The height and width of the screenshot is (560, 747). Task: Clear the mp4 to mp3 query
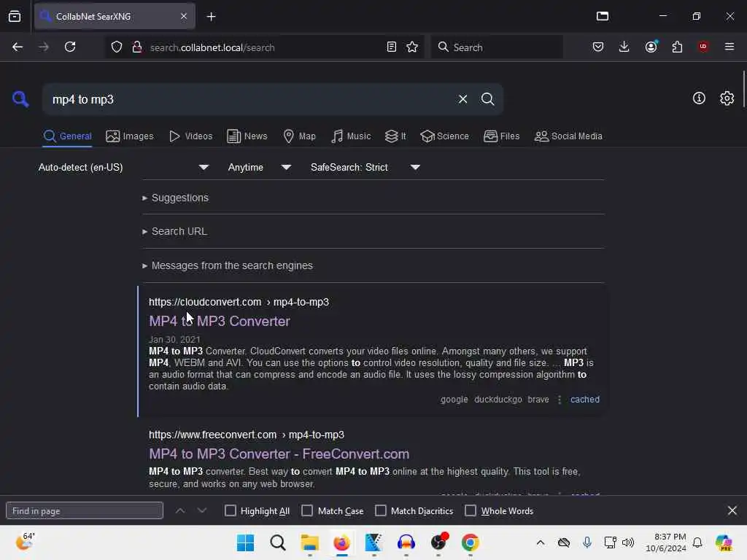(x=462, y=99)
